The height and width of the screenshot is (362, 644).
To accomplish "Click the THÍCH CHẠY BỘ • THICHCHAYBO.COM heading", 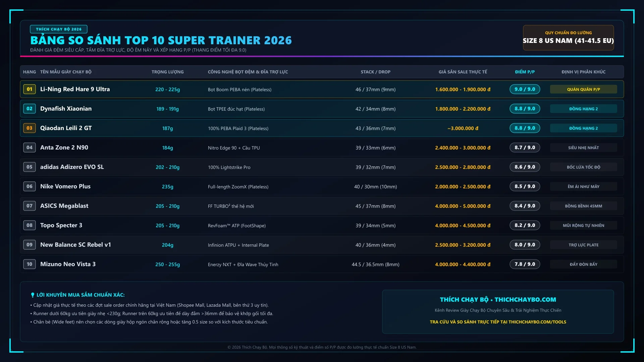I will point(498,299).
